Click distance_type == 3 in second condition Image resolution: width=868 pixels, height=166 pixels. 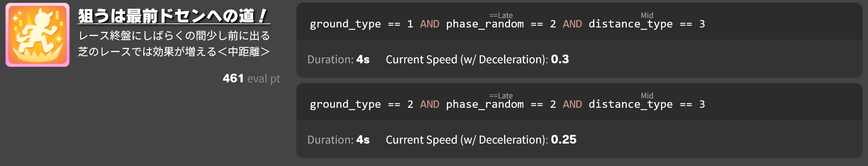pos(647,104)
